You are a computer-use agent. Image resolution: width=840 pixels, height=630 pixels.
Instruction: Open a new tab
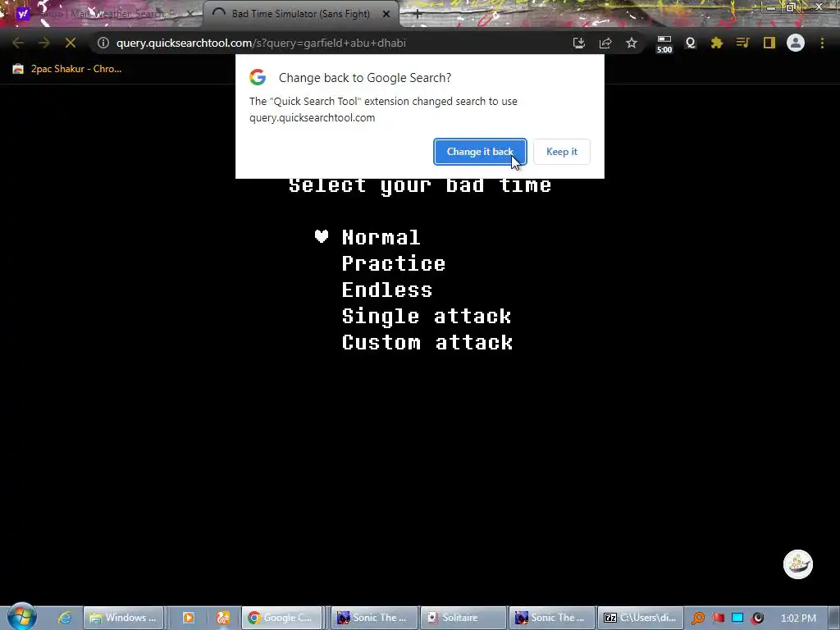pos(418,15)
